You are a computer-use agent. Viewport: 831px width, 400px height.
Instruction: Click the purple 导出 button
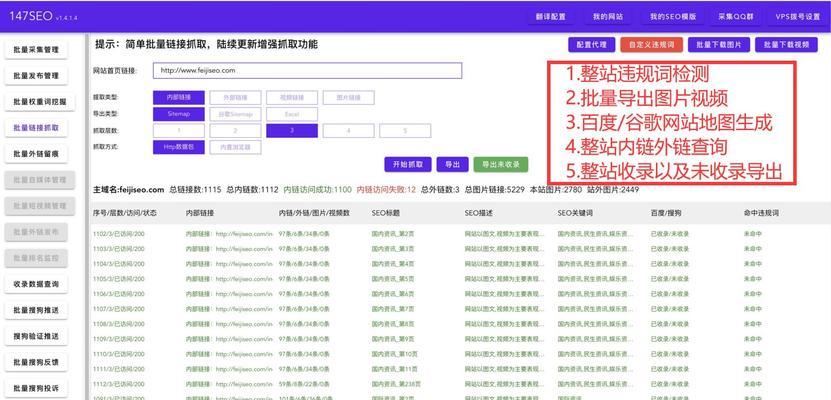453,164
